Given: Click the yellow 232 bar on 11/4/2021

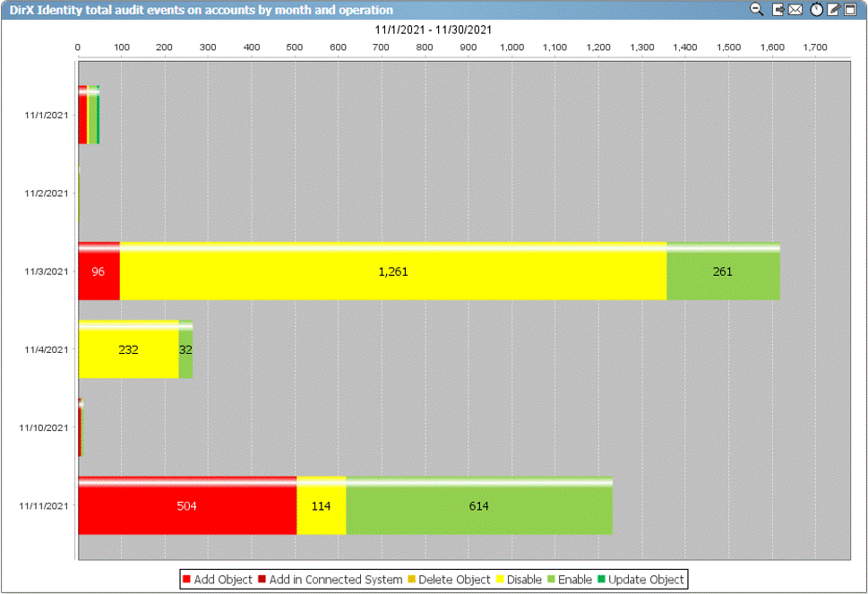Looking at the screenshot, I should tap(128, 350).
